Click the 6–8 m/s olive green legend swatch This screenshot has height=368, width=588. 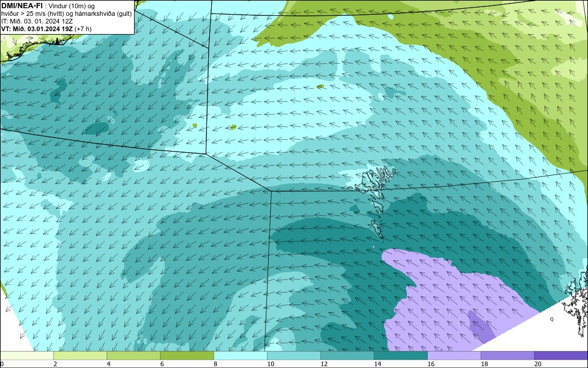pos(187,356)
